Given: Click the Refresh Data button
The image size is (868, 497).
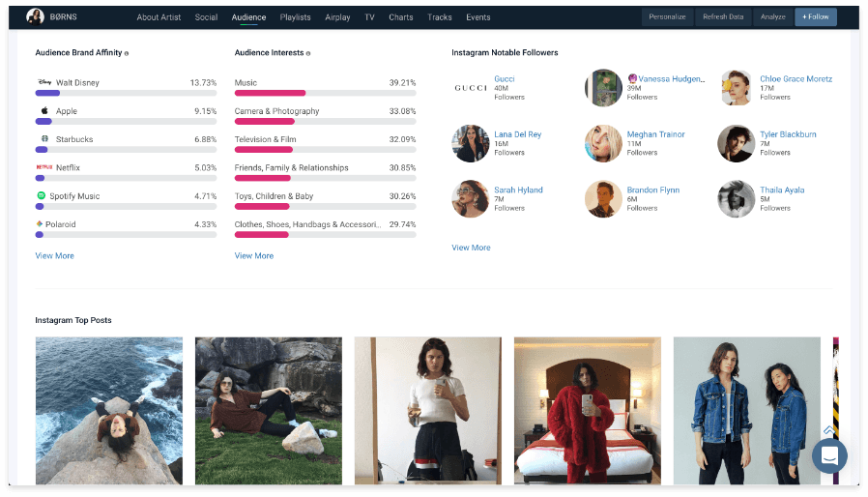Looking at the screenshot, I should pos(723,16).
